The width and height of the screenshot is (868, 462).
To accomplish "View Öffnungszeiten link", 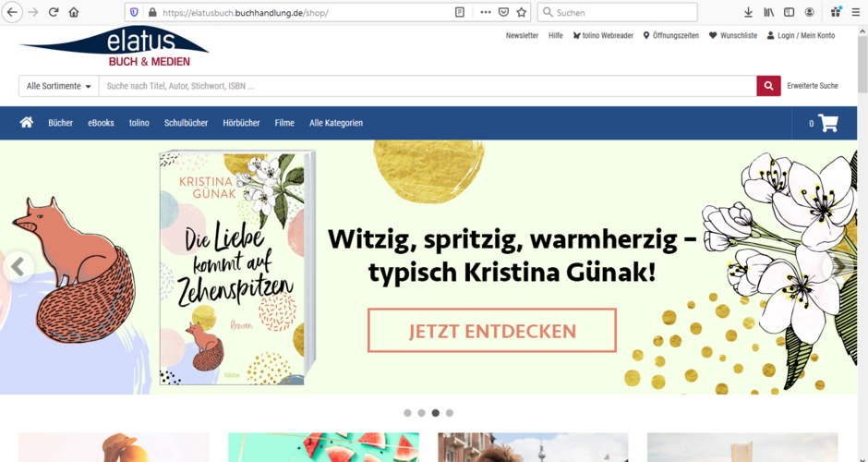I will pos(671,35).
